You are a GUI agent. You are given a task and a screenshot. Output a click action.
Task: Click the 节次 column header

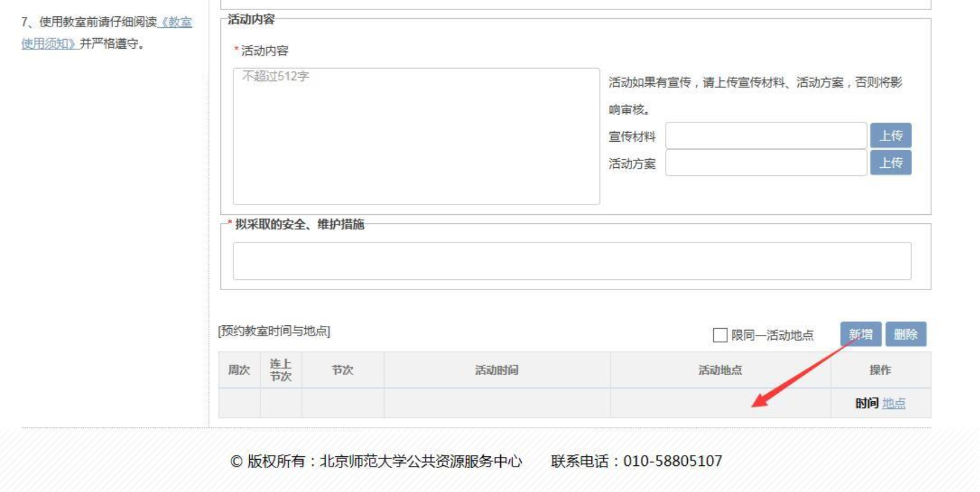click(343, 370)
